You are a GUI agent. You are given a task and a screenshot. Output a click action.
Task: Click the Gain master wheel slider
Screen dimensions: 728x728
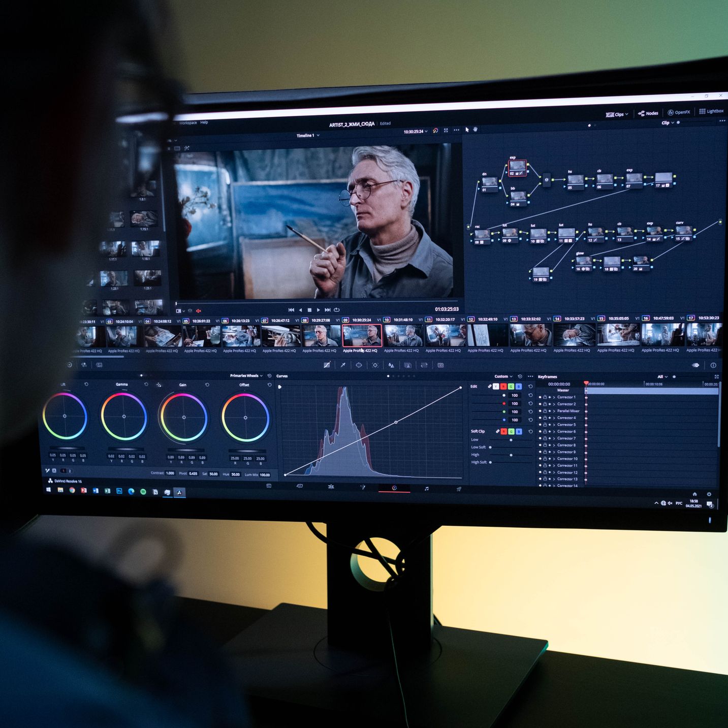tap(185, 450)
